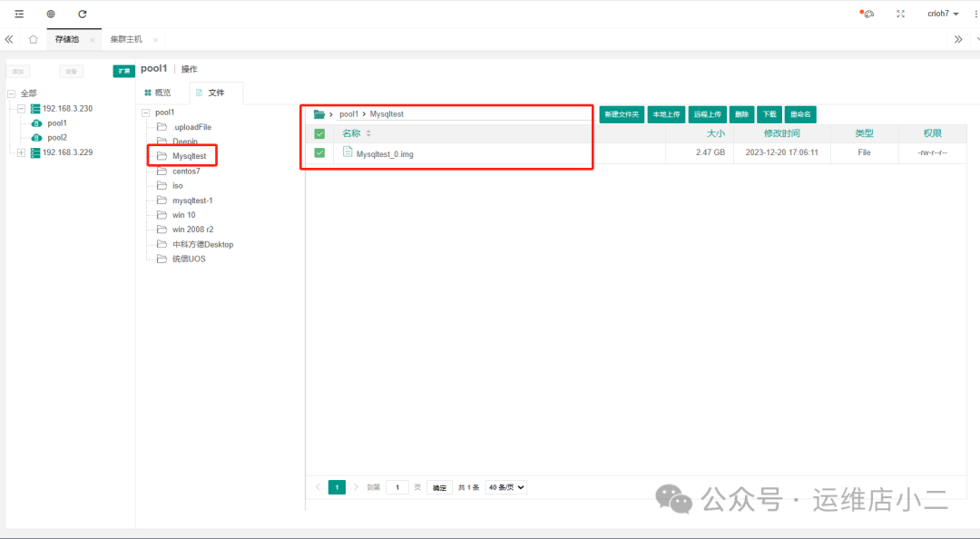The image size is (980, 539).
Task: Collapse the pool1 folder tree
Action: (145, 113)
